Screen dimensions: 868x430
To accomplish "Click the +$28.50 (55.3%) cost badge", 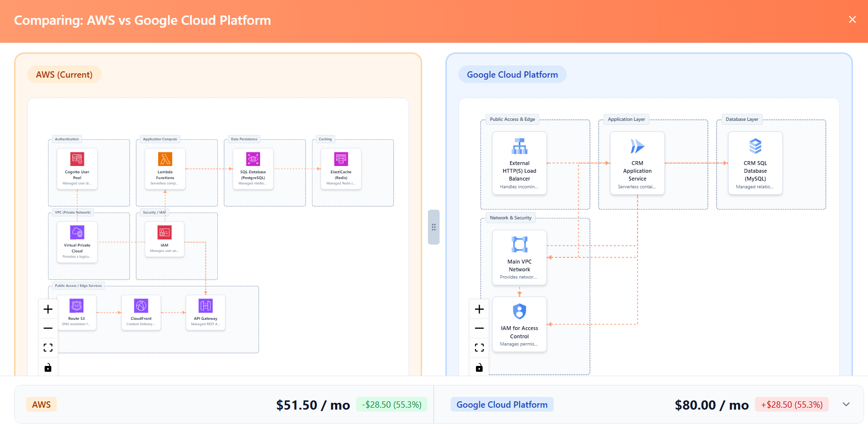I will pos(792,404).
